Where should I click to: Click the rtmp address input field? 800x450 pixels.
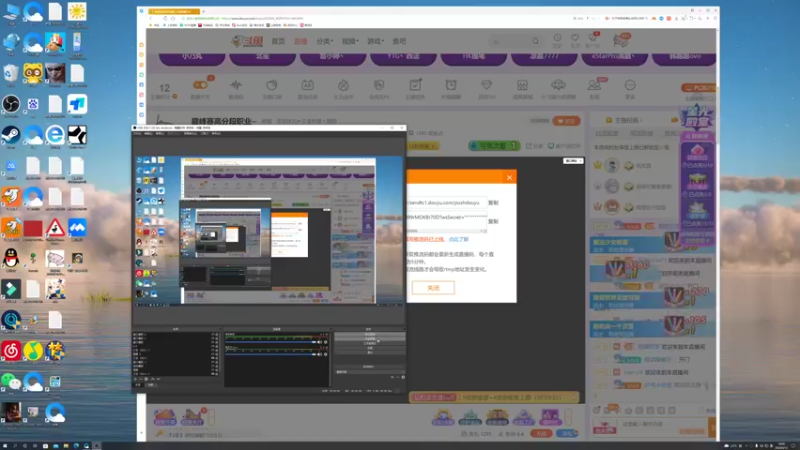pos(446,203)
